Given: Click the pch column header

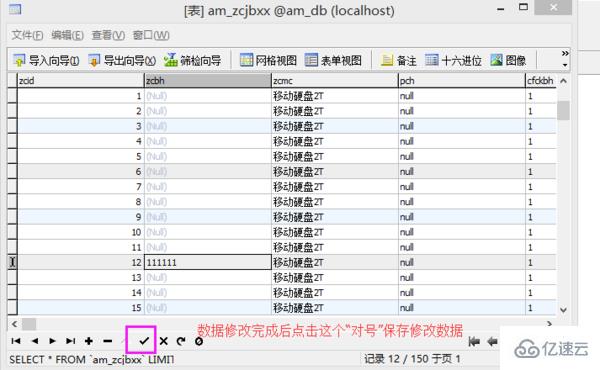Looking at the screenshot, I should (462, 81).
